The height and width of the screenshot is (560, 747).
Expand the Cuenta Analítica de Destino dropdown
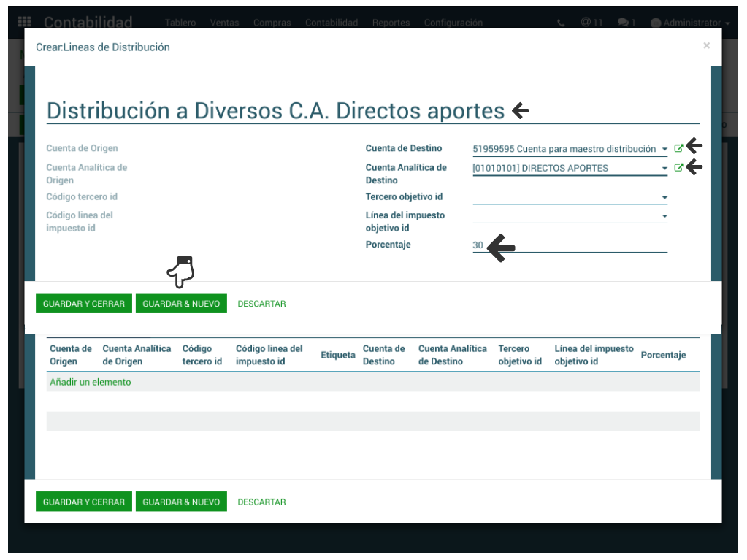point(664,169)
